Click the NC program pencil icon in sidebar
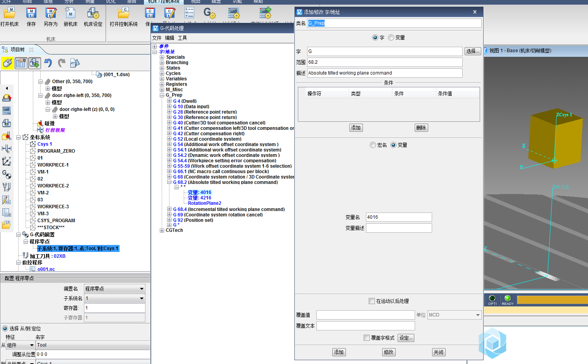The width and height of the screenshot is (588, 364). (x=7, y=200)
